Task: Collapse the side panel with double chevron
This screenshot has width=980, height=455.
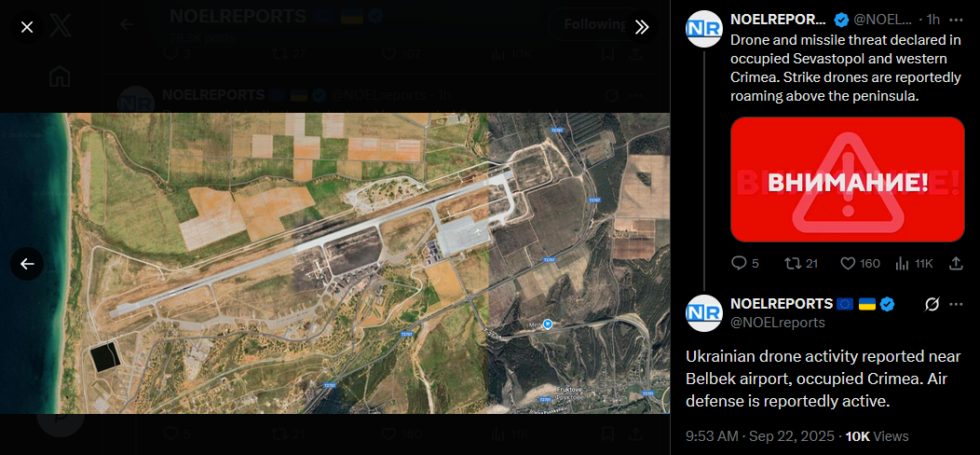Action: pos(642,27)
